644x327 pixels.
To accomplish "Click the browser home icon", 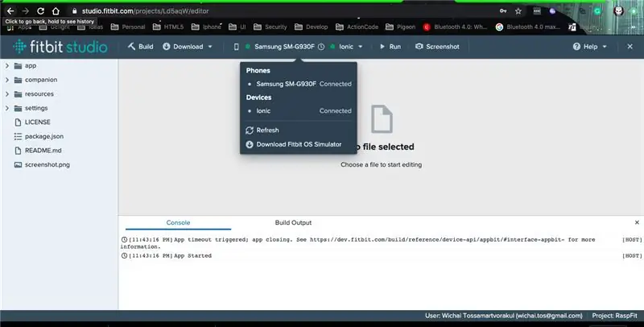I will click(x=56, y=11).
